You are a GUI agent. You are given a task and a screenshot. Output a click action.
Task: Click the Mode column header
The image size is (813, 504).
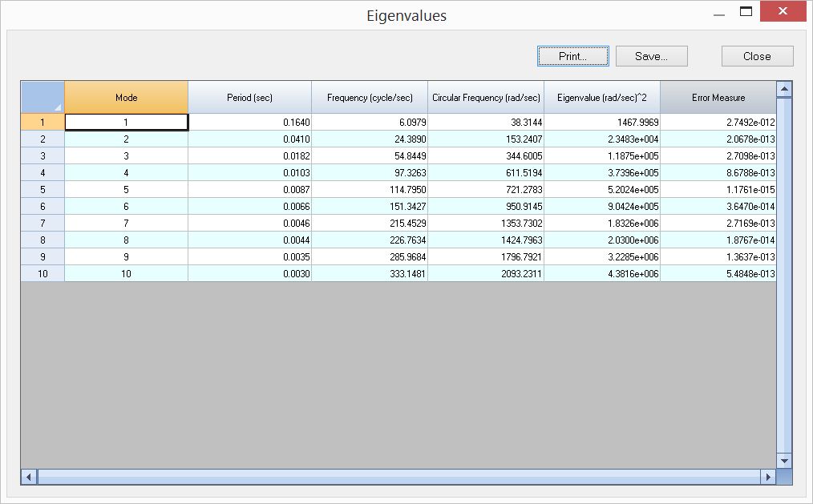pyautogui.click(x=126, y=96)
